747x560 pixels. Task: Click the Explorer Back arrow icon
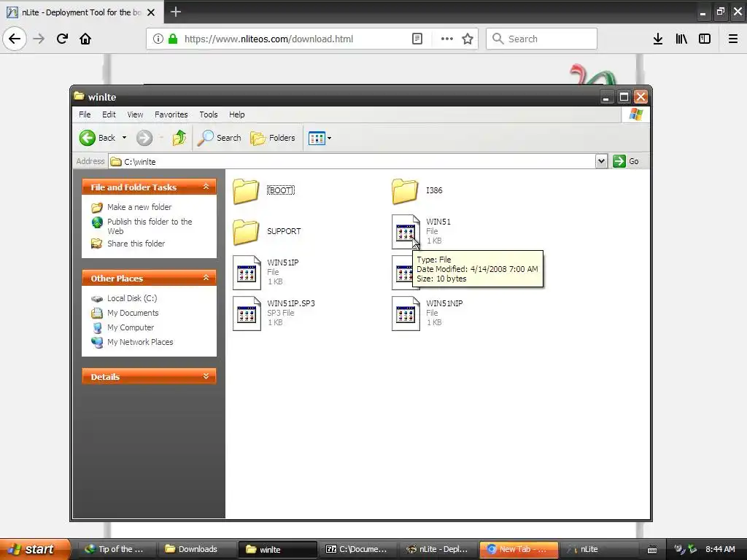(88, 138)
